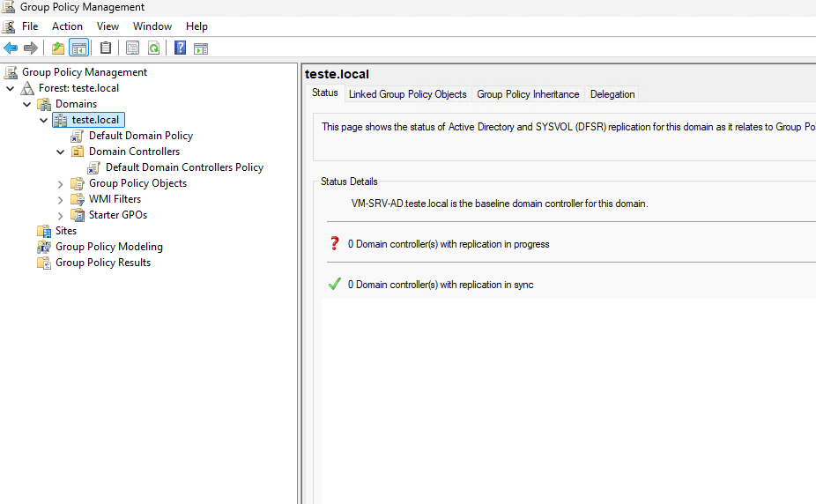
Task: Collapse the Forest: teste.local node
Action: coord(11,88)
